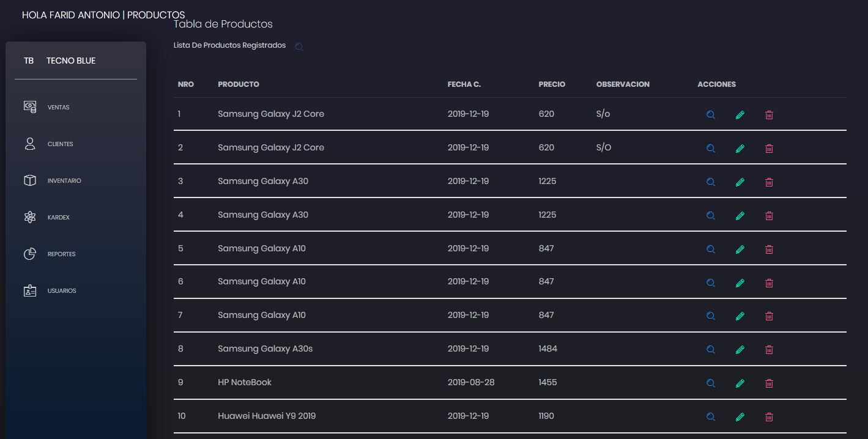
Task: Delete the Huawei Huawei Y9 2019 product
Action: (770, 417)
